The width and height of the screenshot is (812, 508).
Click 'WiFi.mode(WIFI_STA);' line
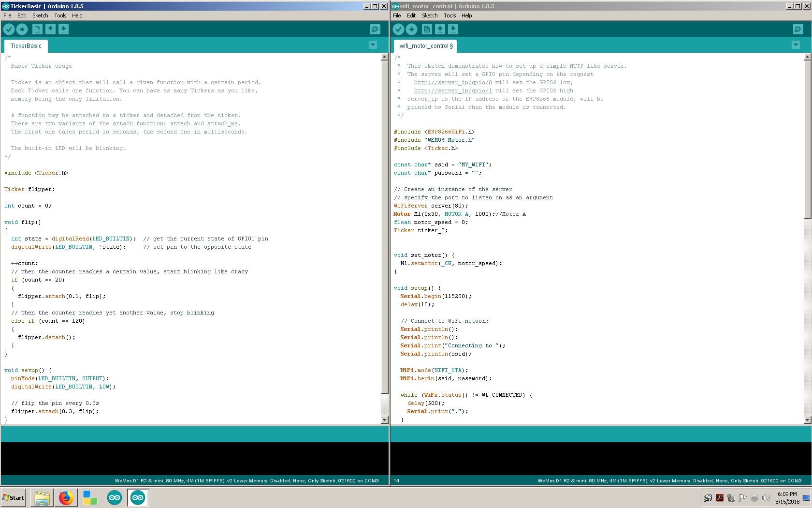pos(434,370)
